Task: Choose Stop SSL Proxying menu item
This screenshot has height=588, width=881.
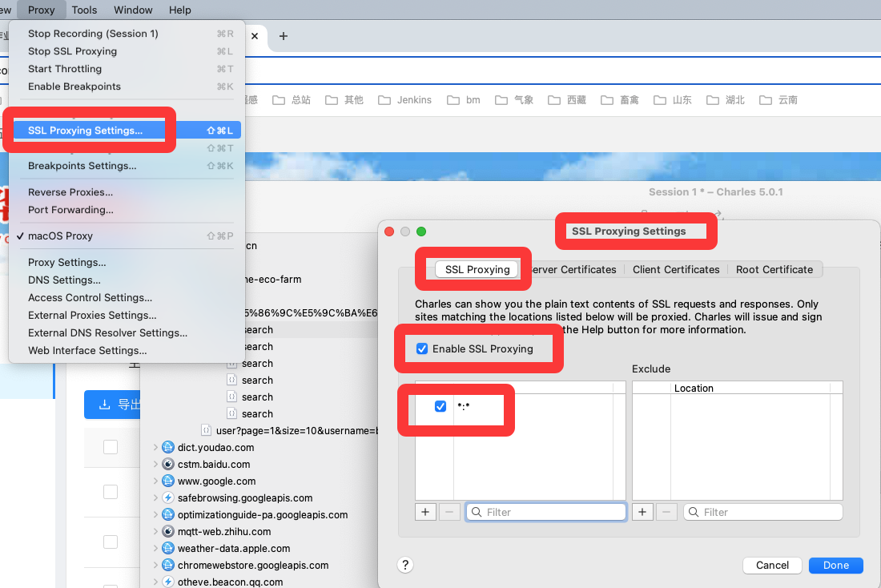Action: (127, 51)
